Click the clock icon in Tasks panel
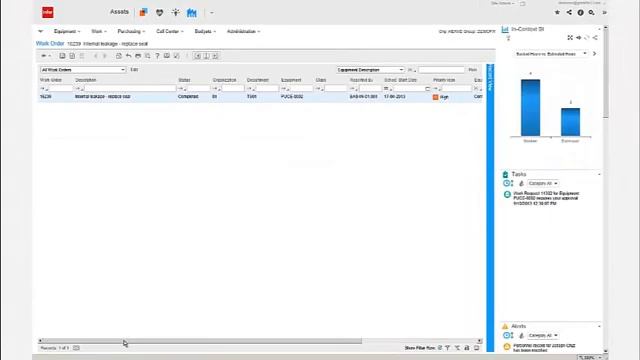 [508, 184]
